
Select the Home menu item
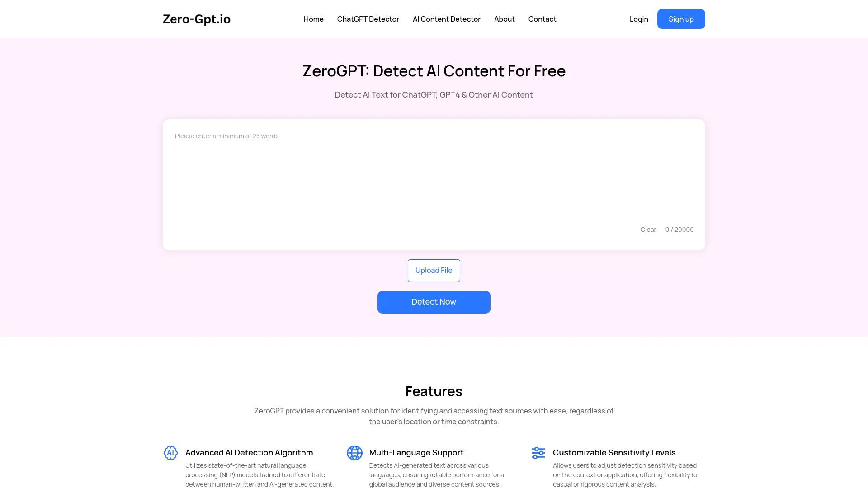[x=314, y=19]
